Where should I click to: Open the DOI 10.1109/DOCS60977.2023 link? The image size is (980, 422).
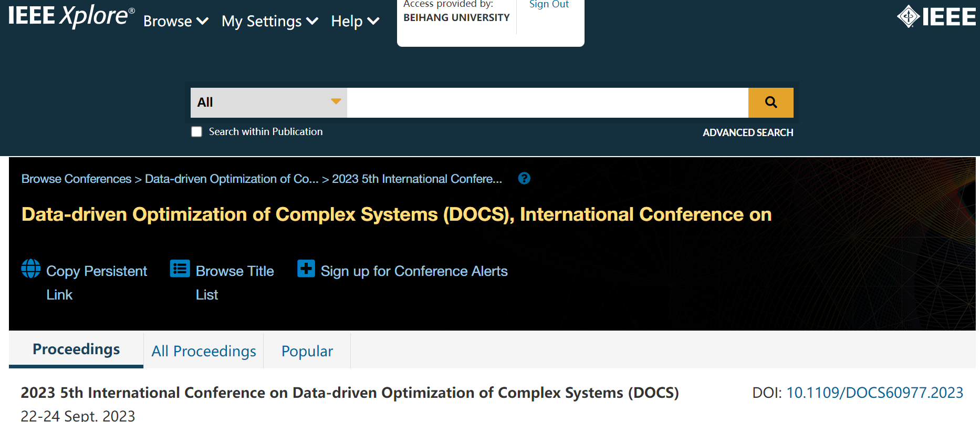tap(874, 393)
